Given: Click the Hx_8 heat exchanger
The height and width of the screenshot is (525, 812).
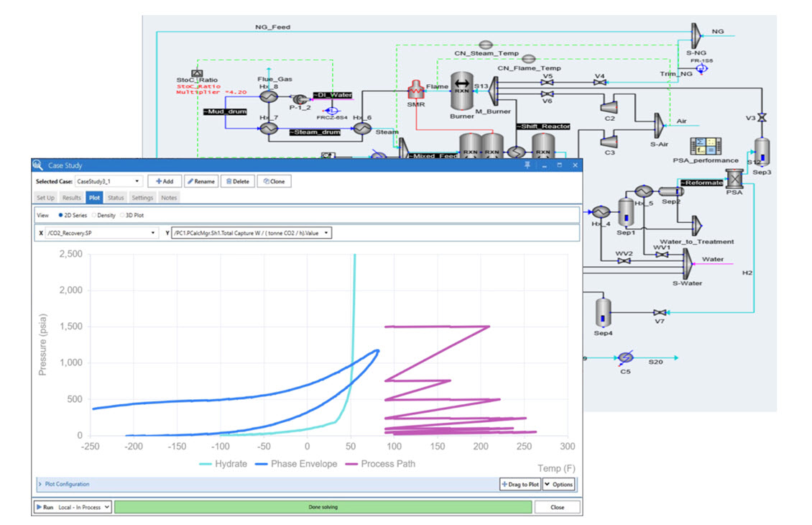Looking at the screenshot, I should tap(269, 96).
